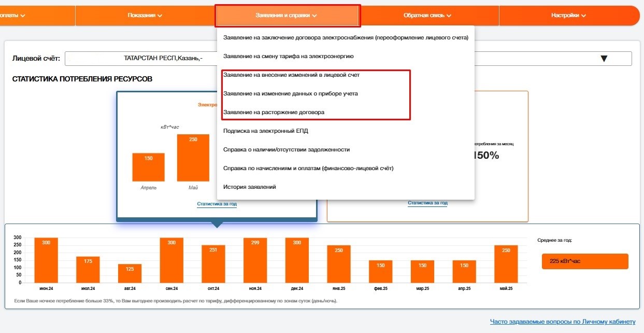Open Часто задаваемые вопросы по Личному кабинету
644x333 pixels.
562,322
